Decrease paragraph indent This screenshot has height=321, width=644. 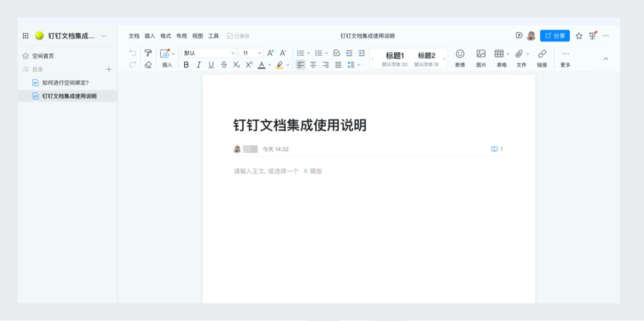click(x=349, y=53)
